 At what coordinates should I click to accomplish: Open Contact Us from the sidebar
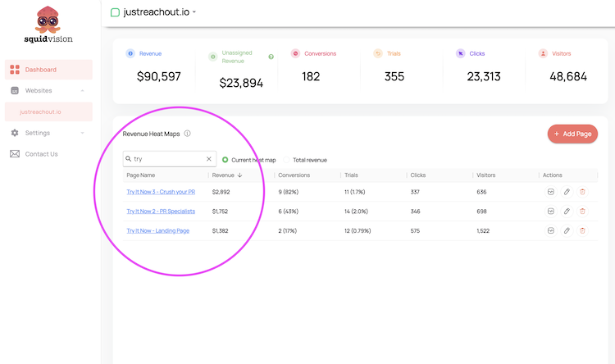pos(41,154)
